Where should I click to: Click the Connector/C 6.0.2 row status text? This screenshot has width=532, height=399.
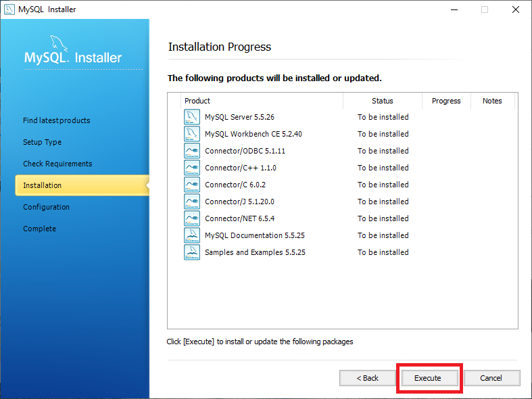pyautogui.click(x=383, y=185)
